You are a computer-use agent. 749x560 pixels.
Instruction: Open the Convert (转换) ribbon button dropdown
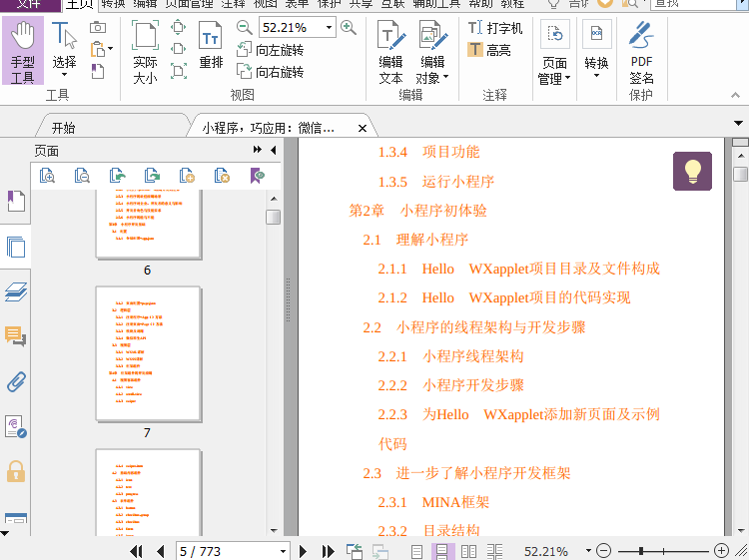(596, 76)
